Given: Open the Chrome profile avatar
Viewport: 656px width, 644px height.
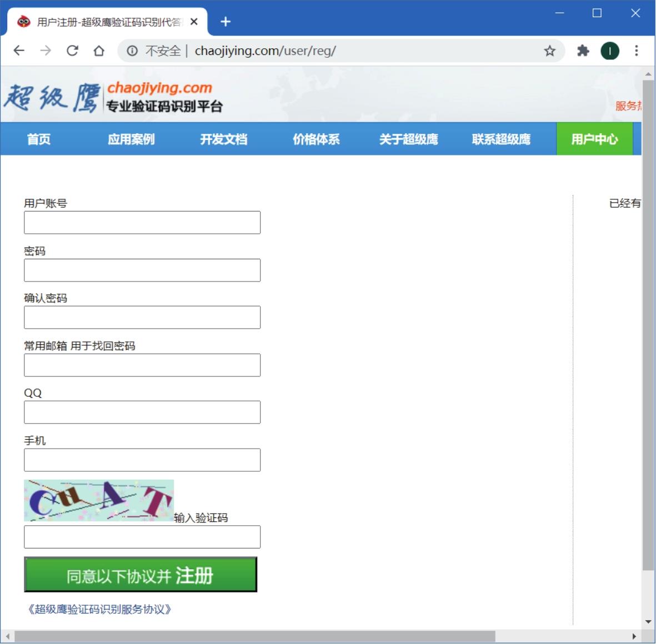Looking at the screenshot, I should point(610,51).
